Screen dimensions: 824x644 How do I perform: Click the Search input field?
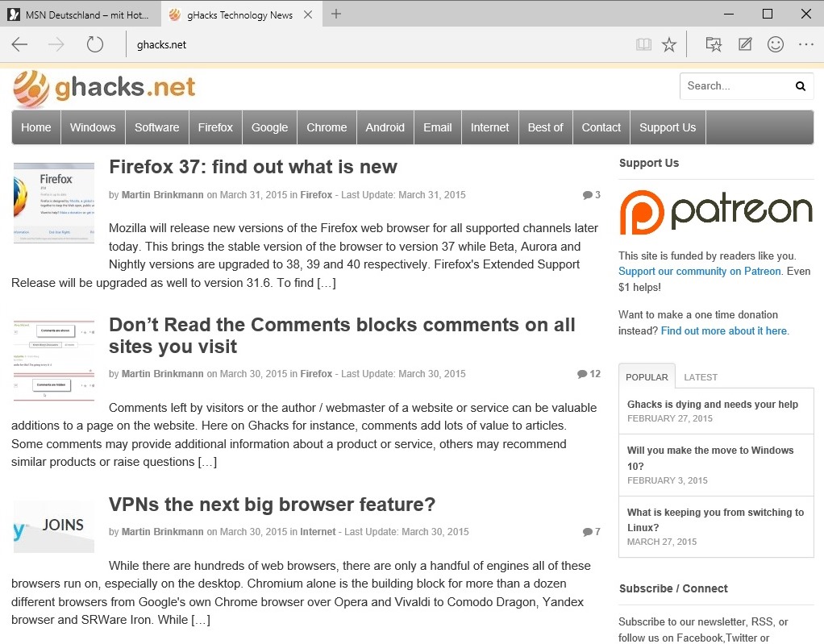(x=737, y=86)
